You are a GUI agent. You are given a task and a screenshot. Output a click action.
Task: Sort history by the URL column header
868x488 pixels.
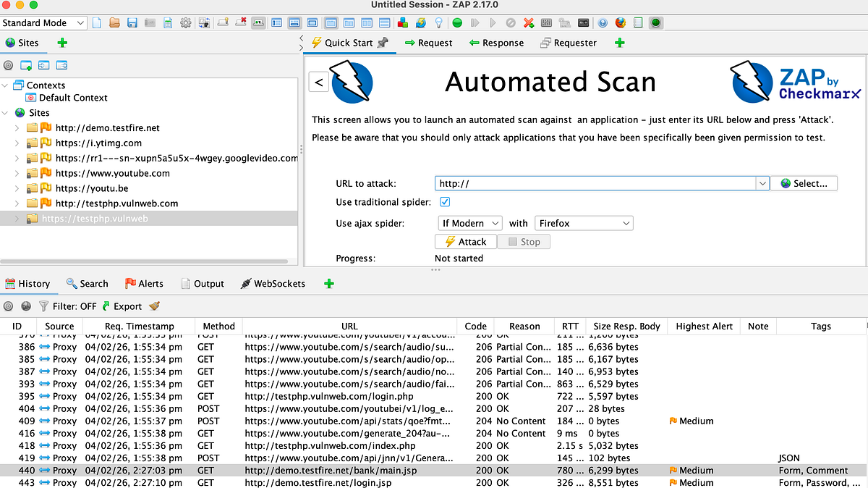[x=349, y=326]
